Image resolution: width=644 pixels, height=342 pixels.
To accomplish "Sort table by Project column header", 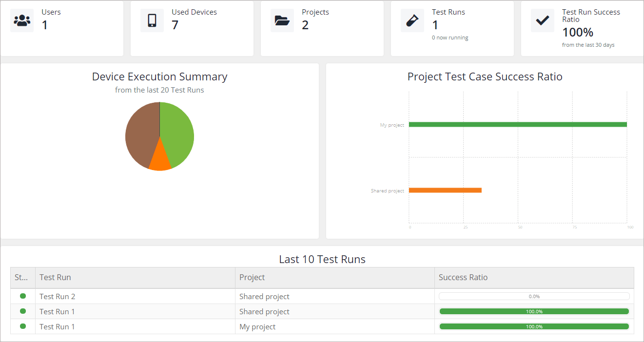I will [x=252, y=277].
